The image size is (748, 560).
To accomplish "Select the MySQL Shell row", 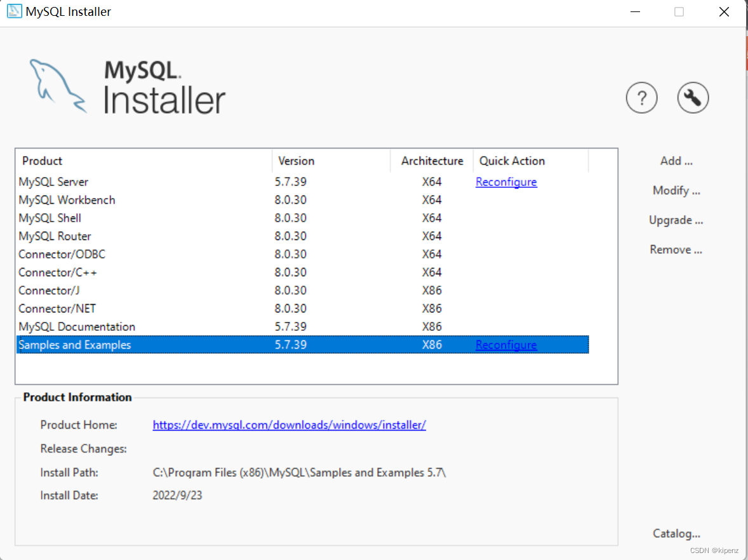I will (x=50, y=218).
